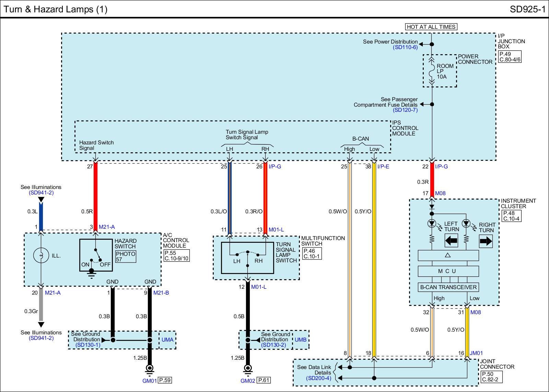The height and width of the screenshot is (392, 549).
Task: Click the GM01 ground point symbol
Action: pos(150,369)
